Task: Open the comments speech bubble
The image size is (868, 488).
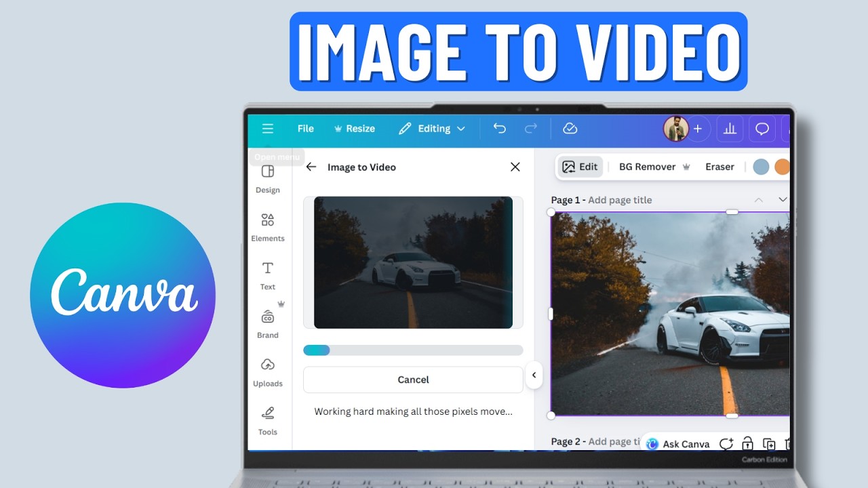Action: tap(762, 129)
